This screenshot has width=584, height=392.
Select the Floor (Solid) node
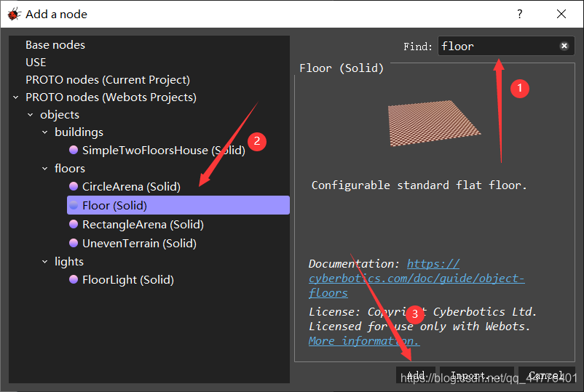tap(178, 205)
